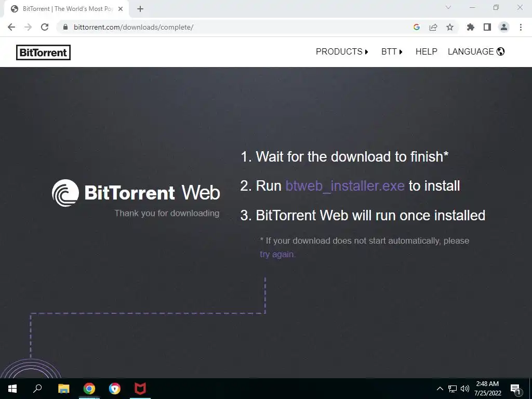Switch to Chrome in the taskbar

pyautogui.click(x=89, y=389)
